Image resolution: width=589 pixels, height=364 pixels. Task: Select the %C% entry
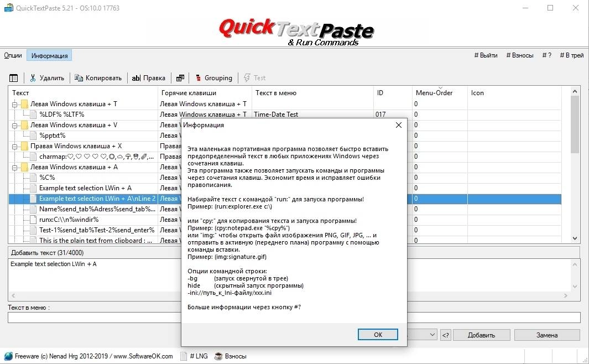pyautogui.click(x=47, y=178)
